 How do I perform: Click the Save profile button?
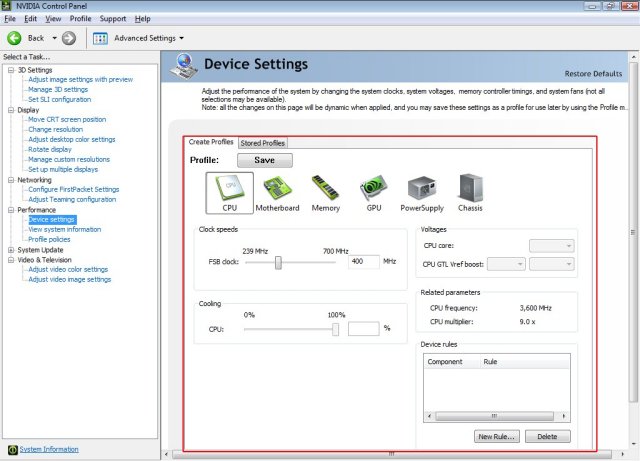pos(265,160)
